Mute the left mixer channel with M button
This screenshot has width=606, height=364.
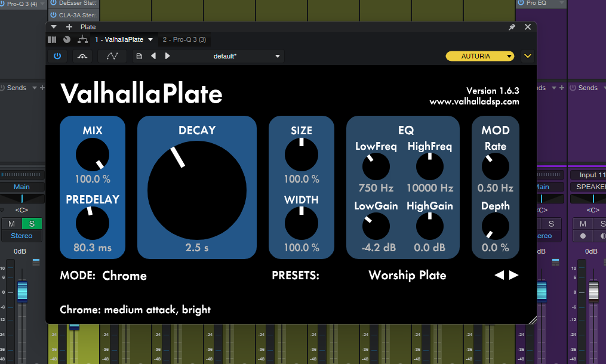click(x=11, y=224)
